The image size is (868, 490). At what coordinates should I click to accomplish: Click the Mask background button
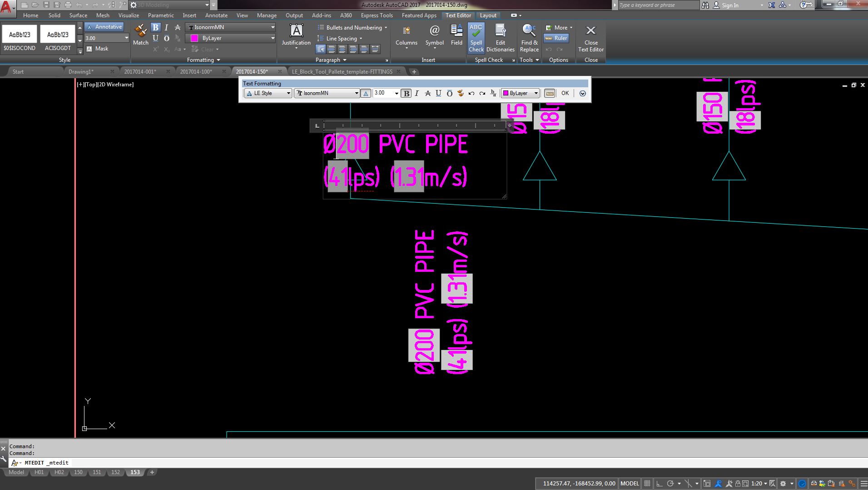coord(97,49)
